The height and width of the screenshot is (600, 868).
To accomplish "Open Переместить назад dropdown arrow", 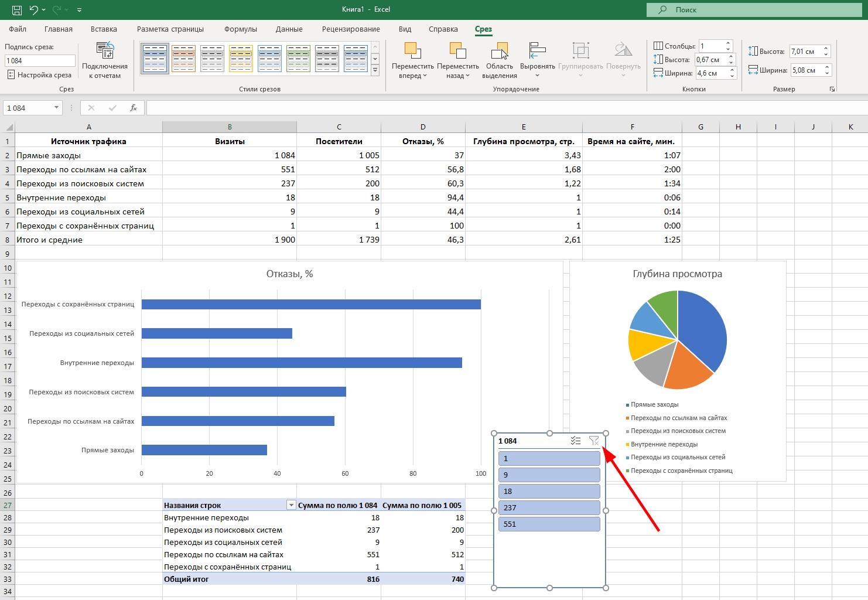I will [467, 76].
